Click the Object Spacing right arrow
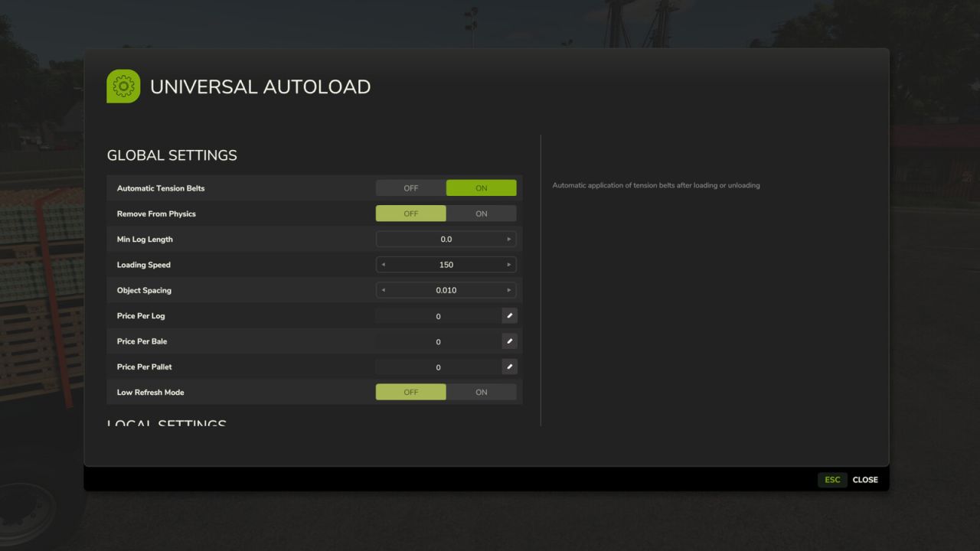 [x=509, y=290]
